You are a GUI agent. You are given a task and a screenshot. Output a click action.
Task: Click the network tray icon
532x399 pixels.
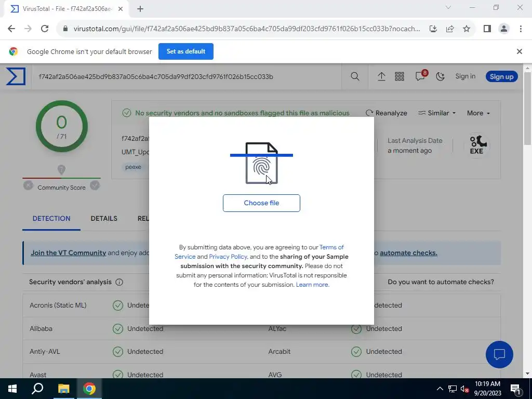point(453,389)
